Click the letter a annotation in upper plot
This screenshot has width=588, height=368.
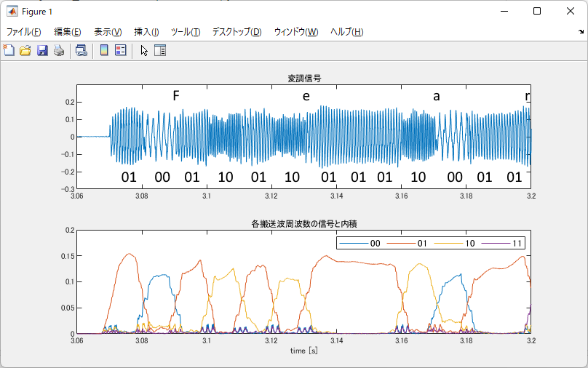point(436,96)
